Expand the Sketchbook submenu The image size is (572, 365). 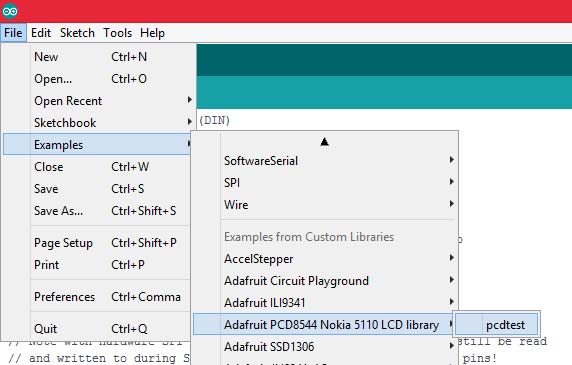[97, 123]
